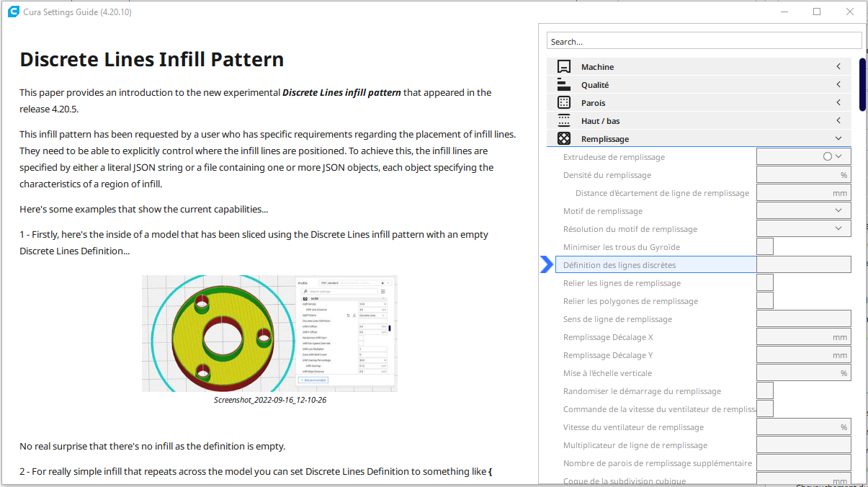Image resolution: width=868 pixels, height=487 pixels.
Task: Select the Machine category label
Action: [598, 67]
